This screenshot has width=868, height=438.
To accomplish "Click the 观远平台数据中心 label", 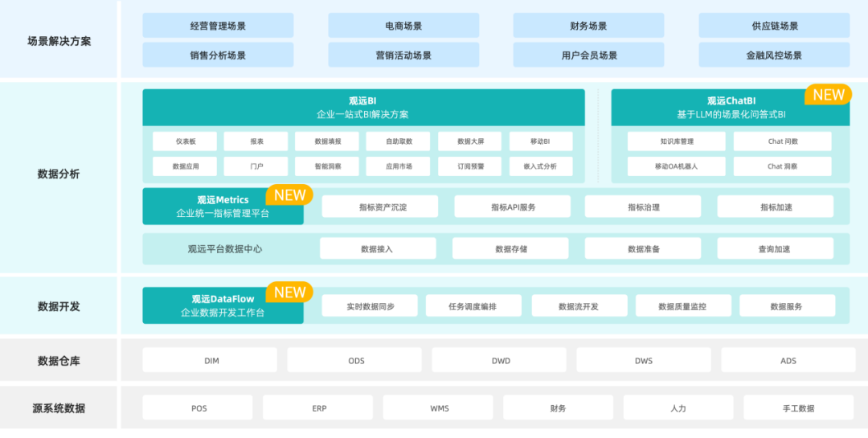I will (x=225, y=248).
